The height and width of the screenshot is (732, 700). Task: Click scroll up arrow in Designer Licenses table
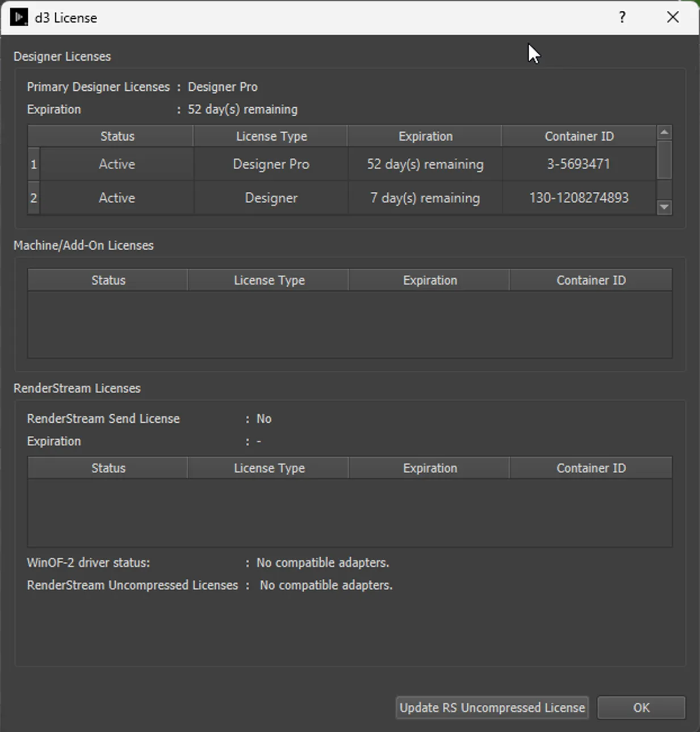click(664, 133)
